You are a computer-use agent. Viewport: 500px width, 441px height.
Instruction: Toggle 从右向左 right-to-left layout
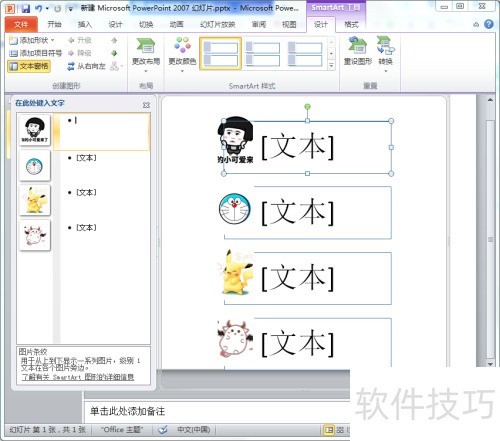pos(86,66)
